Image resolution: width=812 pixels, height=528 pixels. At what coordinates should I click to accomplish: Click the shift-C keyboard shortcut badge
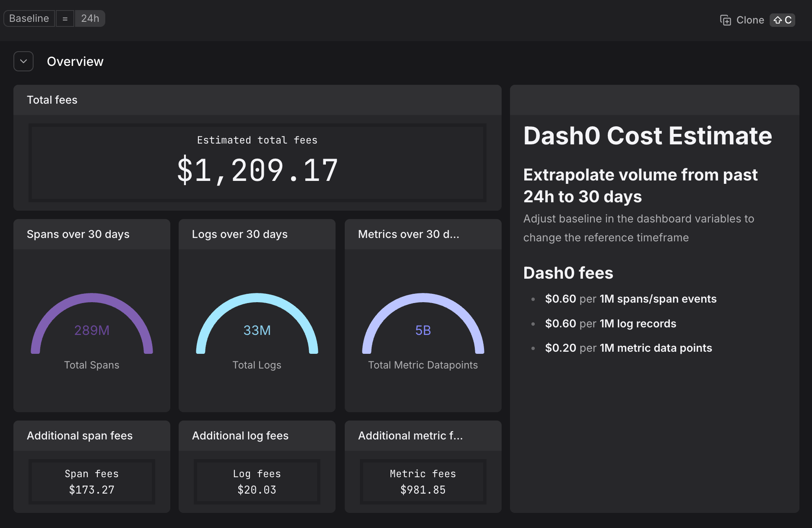click(782, 20)
